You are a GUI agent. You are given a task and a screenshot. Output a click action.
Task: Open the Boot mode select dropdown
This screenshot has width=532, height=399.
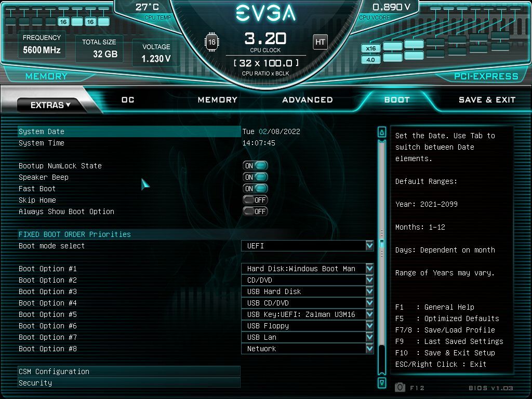click(x=308, y=246)
